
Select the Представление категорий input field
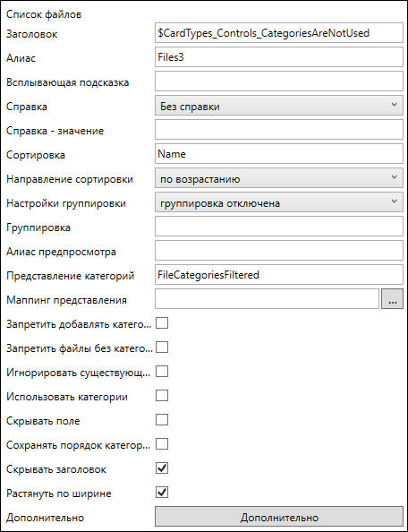click(x=279, y=275)
